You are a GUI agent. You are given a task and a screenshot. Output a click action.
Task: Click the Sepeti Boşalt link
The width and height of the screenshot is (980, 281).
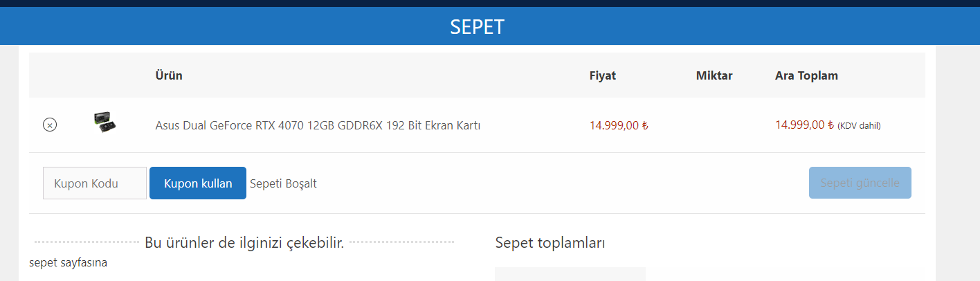[x=283, y=183]
